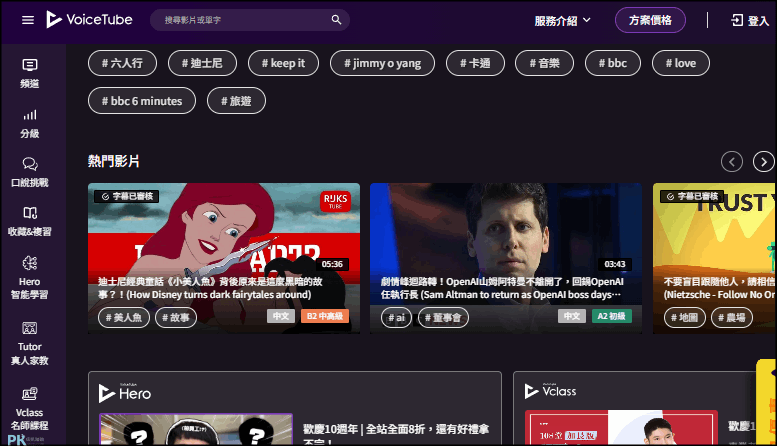Open Vclass 名師課程 in sidebar
This screenshot has height=446, width=777.
30,409
